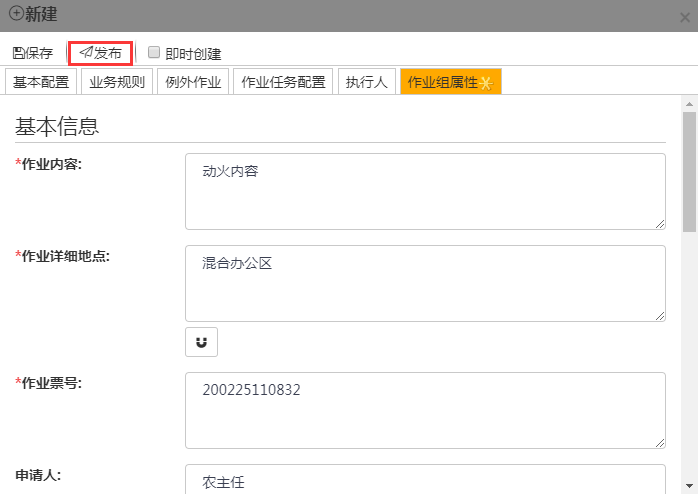Switch to the 基本配置 tab

pyautogui.click(x=41, y=82)
